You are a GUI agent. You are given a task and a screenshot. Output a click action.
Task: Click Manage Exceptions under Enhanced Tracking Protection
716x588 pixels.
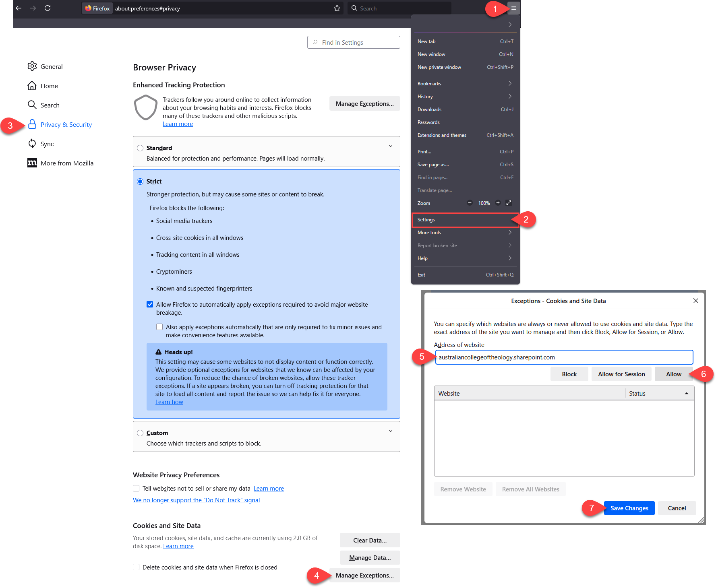pos(365,103)
